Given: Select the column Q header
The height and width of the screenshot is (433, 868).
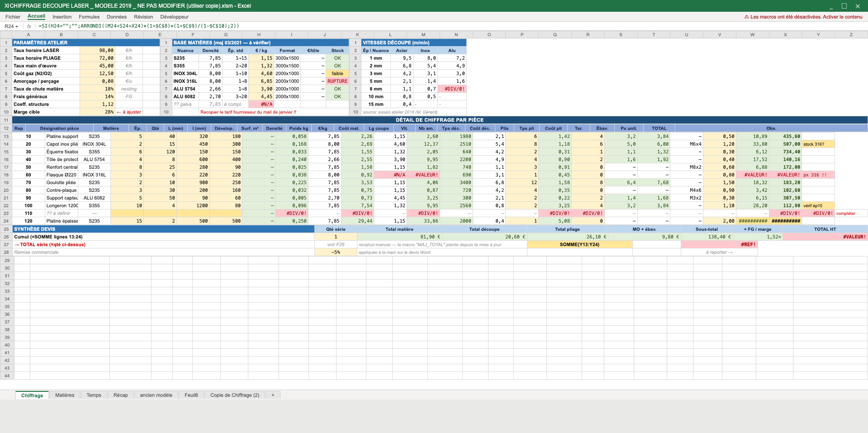Looking at the screenshot, I should coord(555,34).
